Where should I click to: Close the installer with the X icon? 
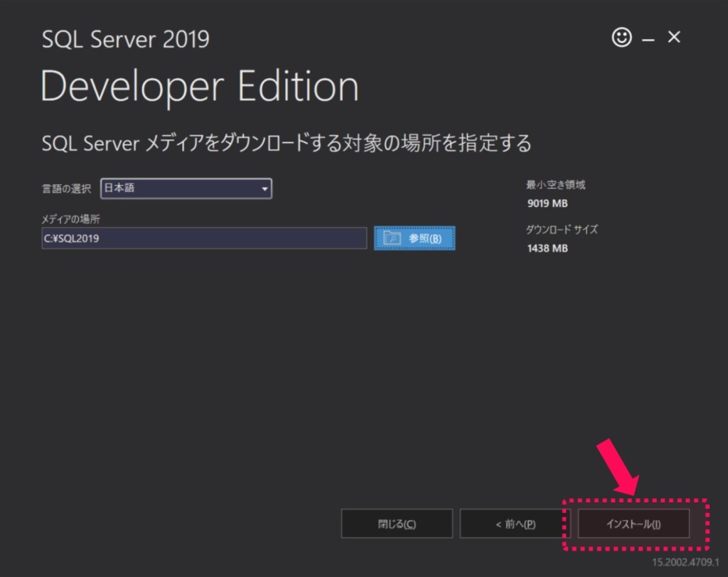point(674,37)
